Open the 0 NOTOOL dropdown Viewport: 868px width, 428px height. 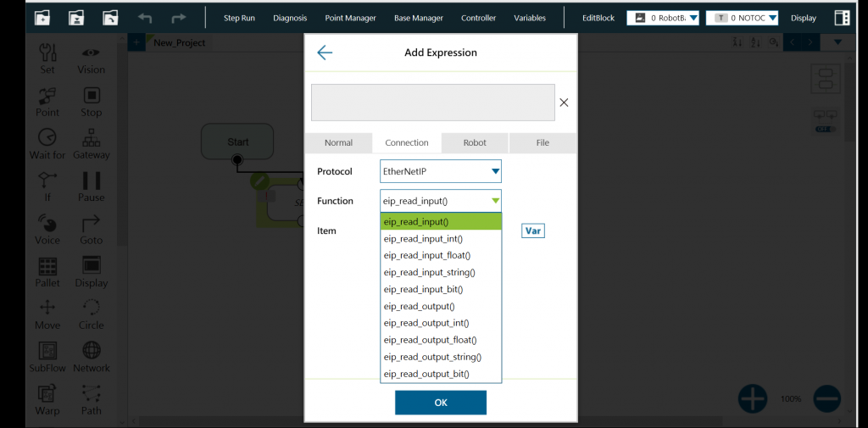(x=743, y=18)
